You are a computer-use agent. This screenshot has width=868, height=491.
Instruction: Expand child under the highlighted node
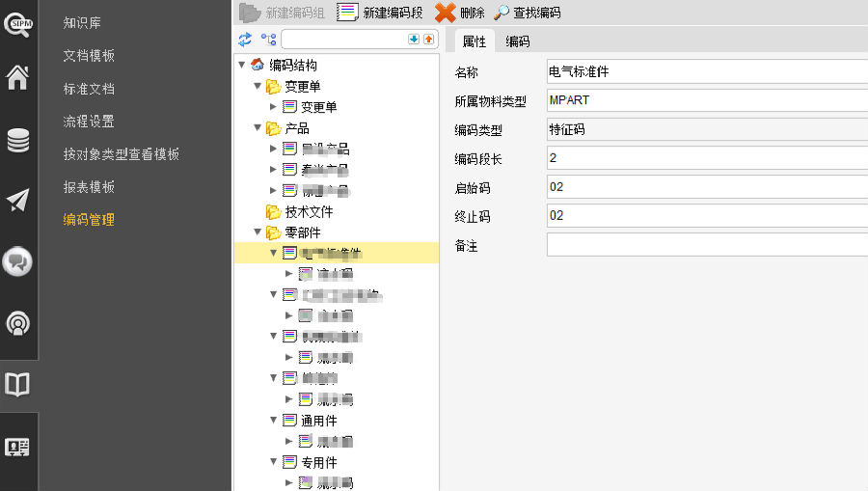pos(288,273)
